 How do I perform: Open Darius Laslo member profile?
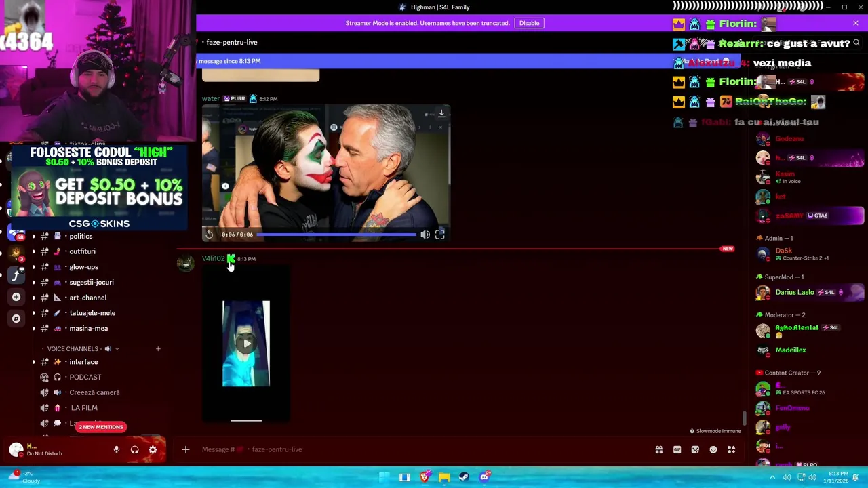pyautogui.click(x=808, y=293)
